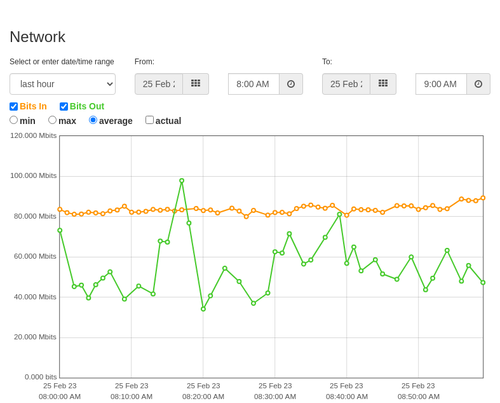The height and width of the screenshot is (403, 500).
Task: Select the max radio button
Action: [x=52, y=120]
